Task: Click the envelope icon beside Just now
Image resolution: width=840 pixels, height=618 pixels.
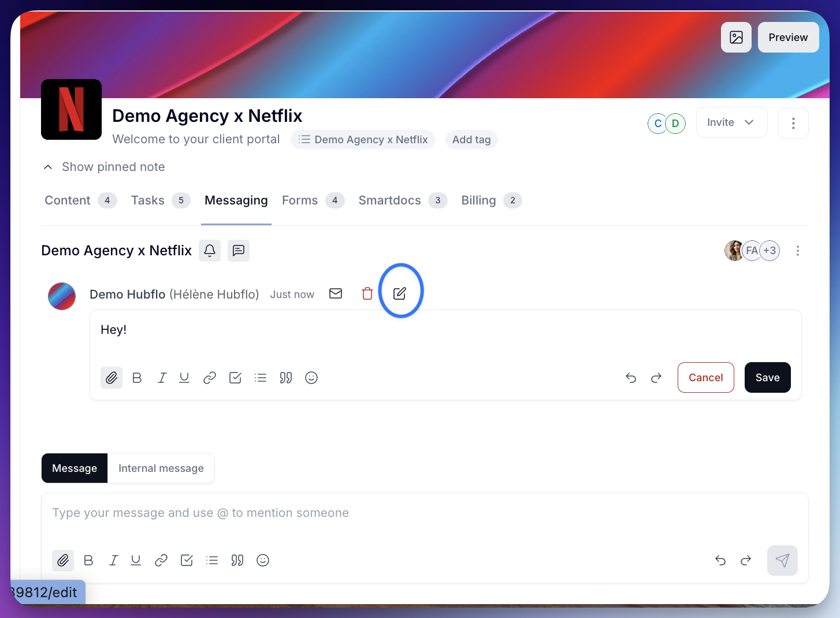Action: (336, 293)
